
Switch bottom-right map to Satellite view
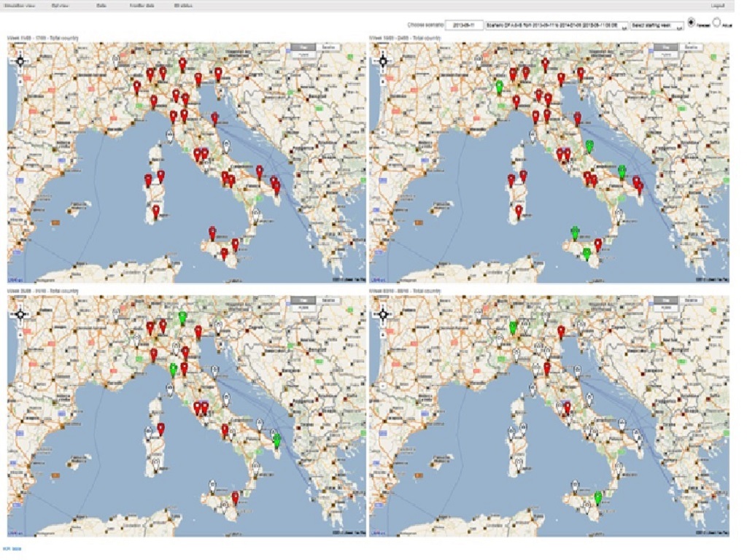click(x=692, y=300)
